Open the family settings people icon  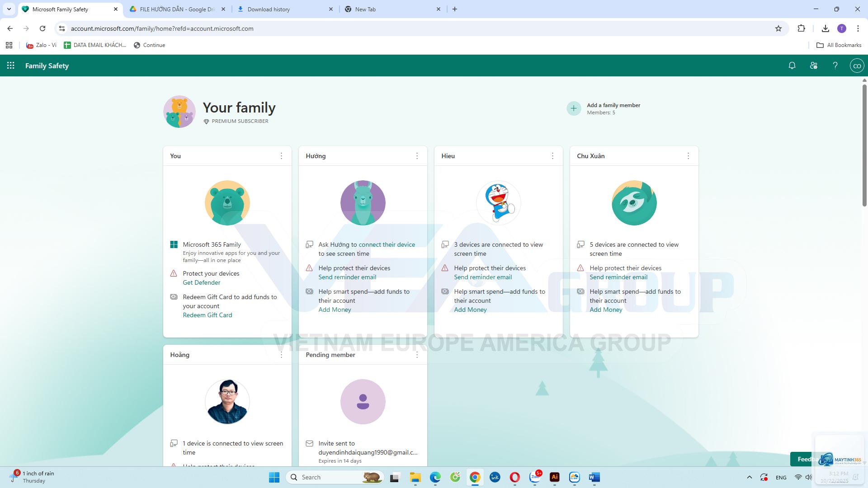[x=814, y=66]
